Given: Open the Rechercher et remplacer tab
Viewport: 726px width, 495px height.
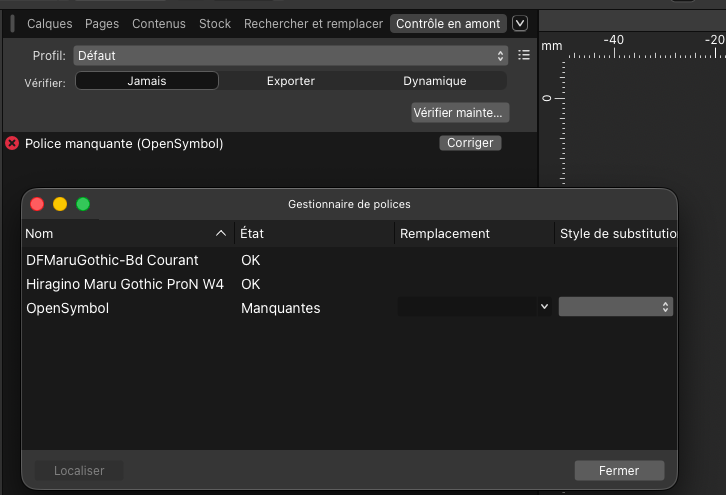Looking at the screenshot, I should pyautogui.click(x=313, y=24).
